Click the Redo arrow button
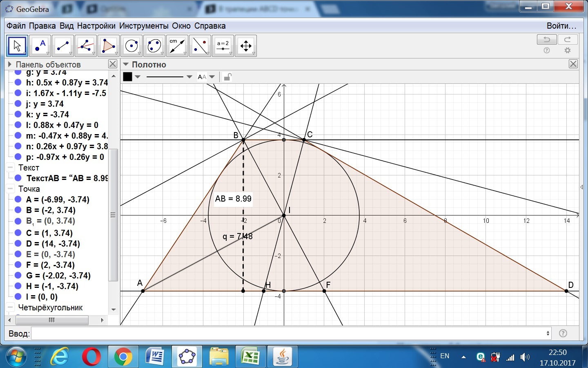588x368 pixels. pos(568,40)
